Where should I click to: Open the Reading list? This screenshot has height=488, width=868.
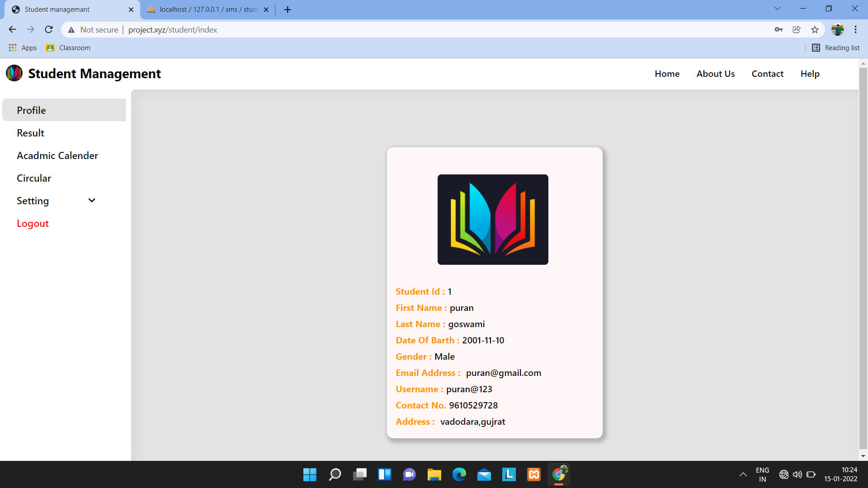835,47
